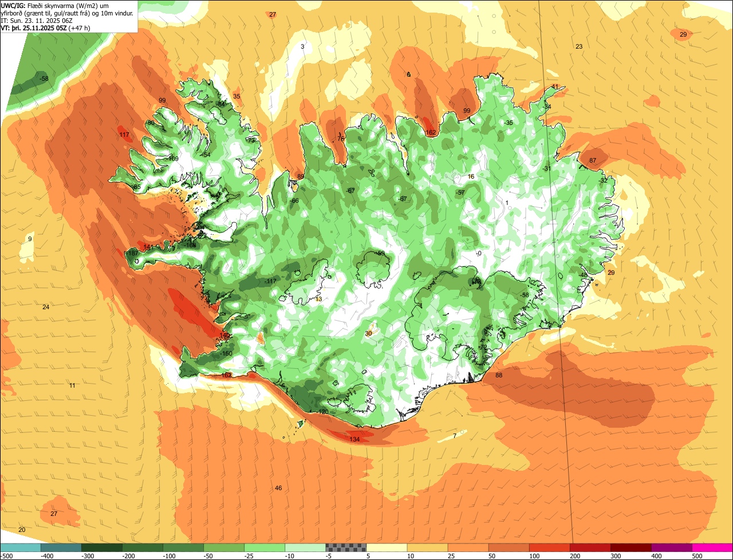
Task: Click the magenta legend swatch right of 500
Action: tap(712, 548)
